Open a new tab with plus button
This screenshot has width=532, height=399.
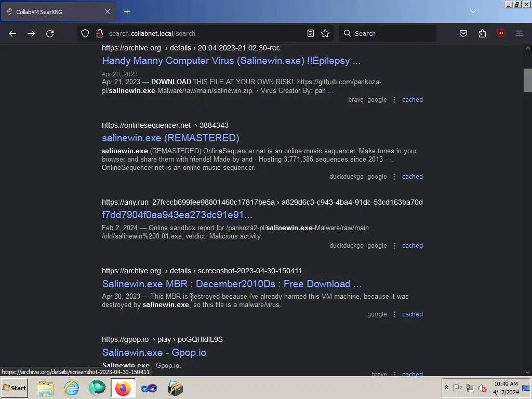pos(127,12)
